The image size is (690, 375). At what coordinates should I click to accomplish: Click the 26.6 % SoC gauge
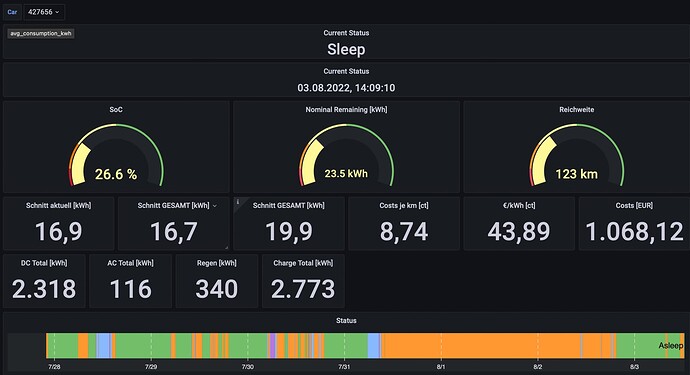pyautogui.click(x=116, y=155)
